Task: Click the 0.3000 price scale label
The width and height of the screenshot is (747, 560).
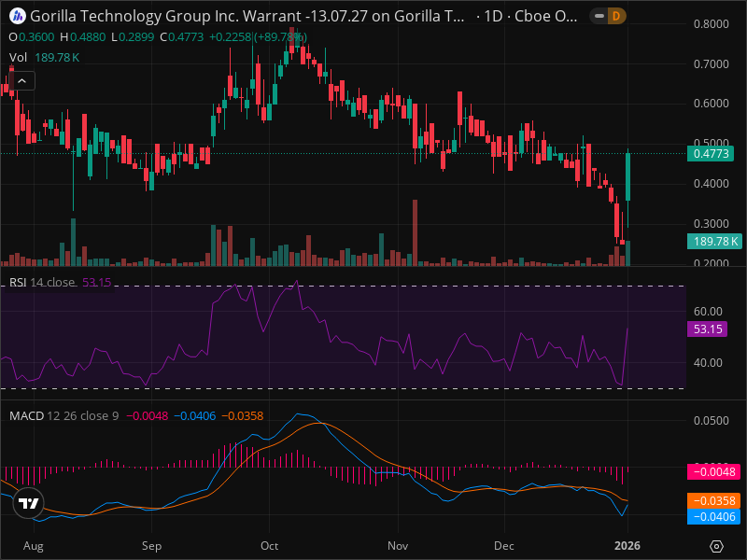Action: coord(711,224)
